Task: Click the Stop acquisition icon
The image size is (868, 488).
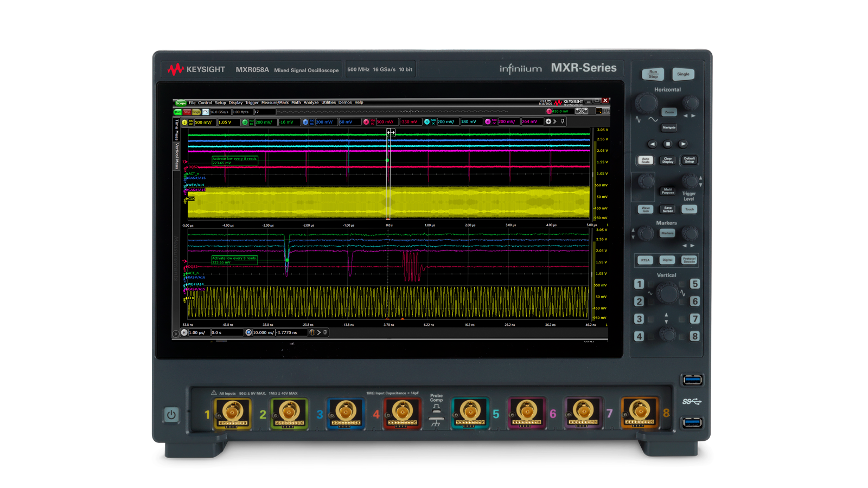Action: (x=187, y=112)
